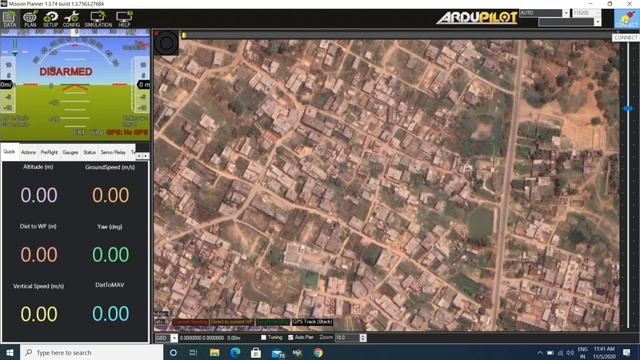Switch to the PreFlight tab
The height and width of the screenshot is (360, 640).
(x=49, y=152)
